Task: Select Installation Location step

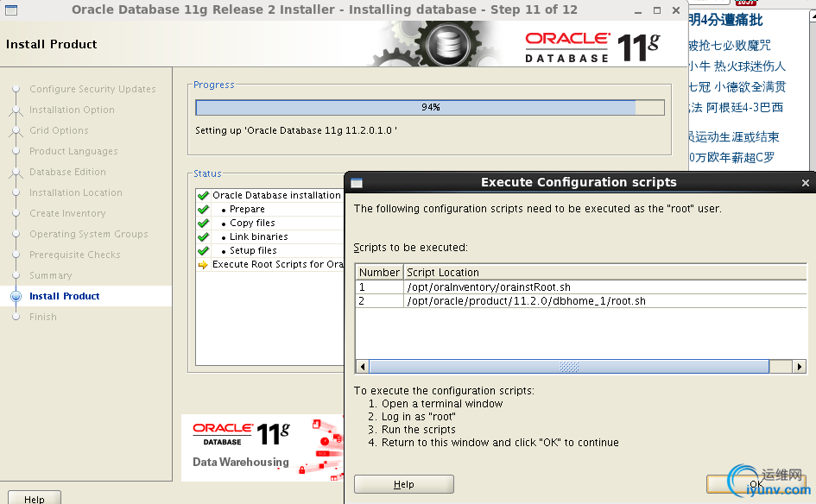Action: (x=76, y=192)
